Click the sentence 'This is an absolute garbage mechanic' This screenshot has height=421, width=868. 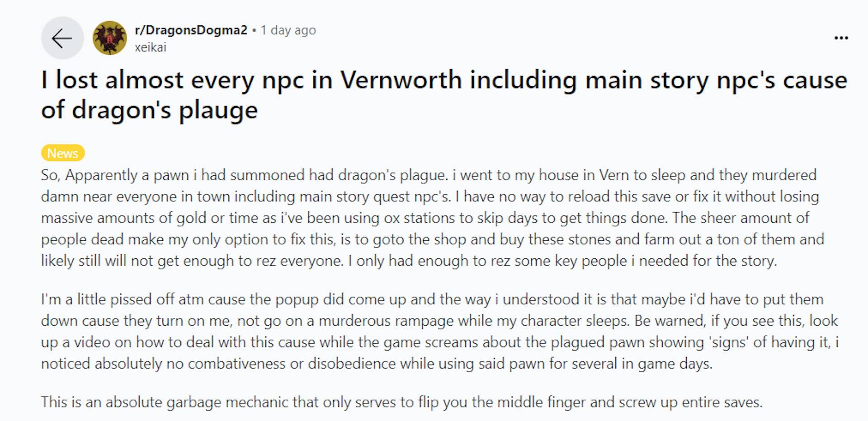tap(401, 402)
